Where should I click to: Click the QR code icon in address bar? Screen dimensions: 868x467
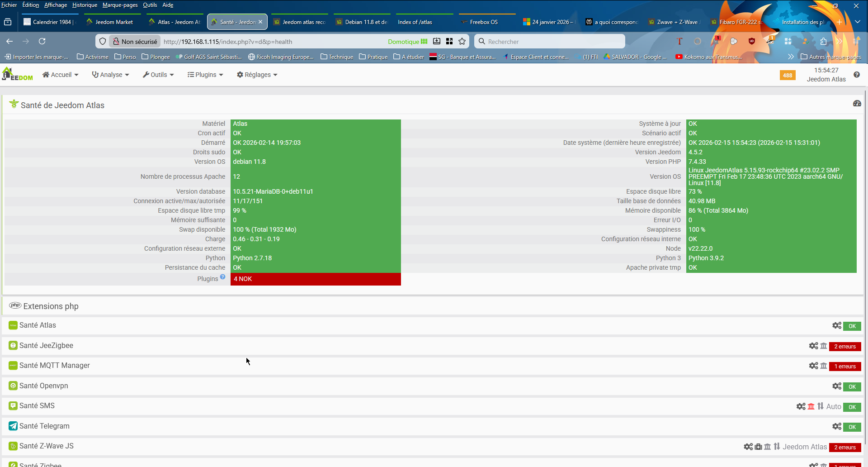(449, 41)
